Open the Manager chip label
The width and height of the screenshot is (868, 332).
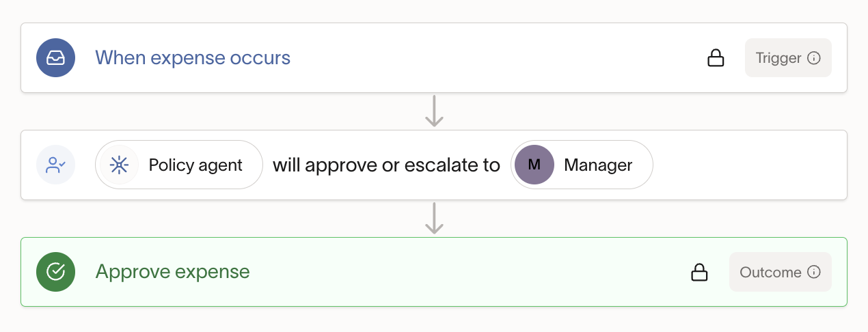pyautogui.click(x=598, y=165)
